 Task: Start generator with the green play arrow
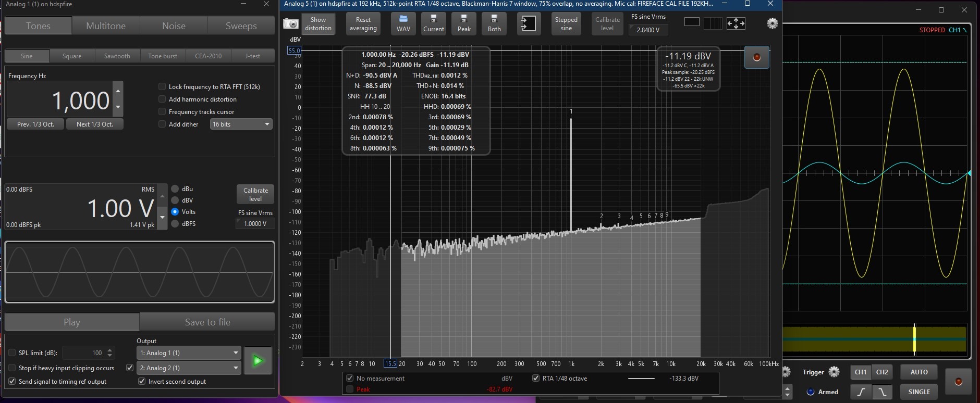click(258, 360)
